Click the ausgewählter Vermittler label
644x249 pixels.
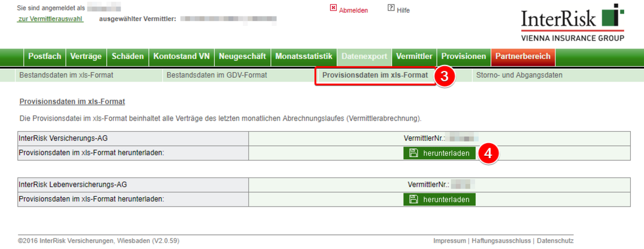point(138,19)
